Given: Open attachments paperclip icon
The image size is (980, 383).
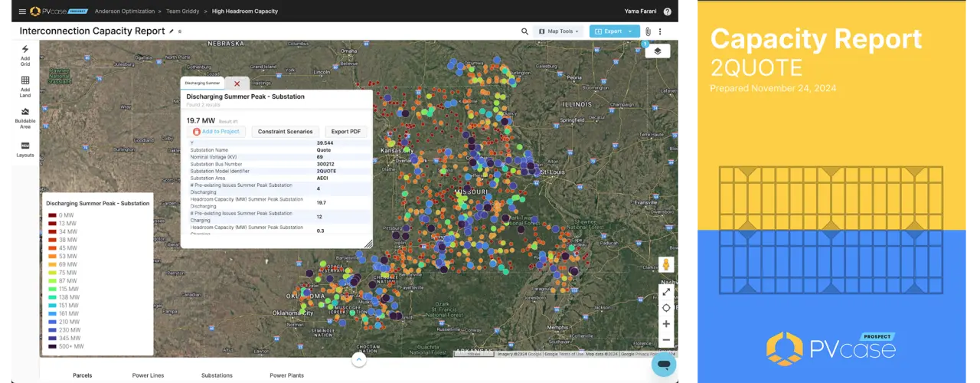Looking at the screenshot, I should click(x=648, y=31).
